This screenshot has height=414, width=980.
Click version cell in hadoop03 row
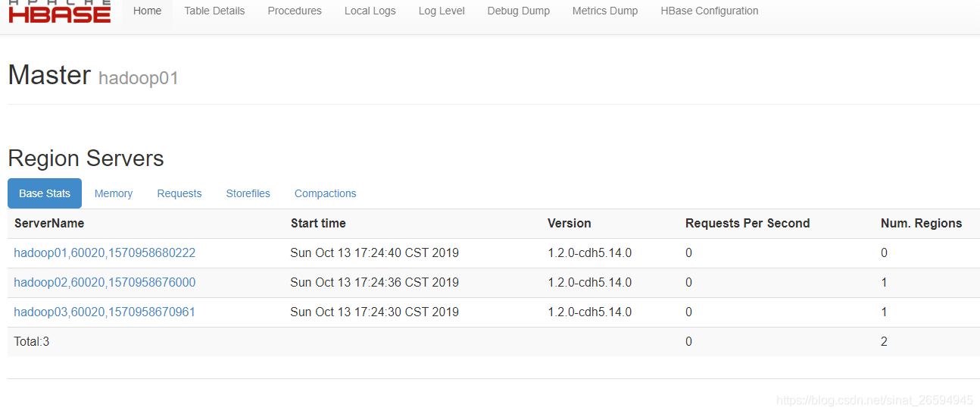pyautogui.click(x=589, y=312)
